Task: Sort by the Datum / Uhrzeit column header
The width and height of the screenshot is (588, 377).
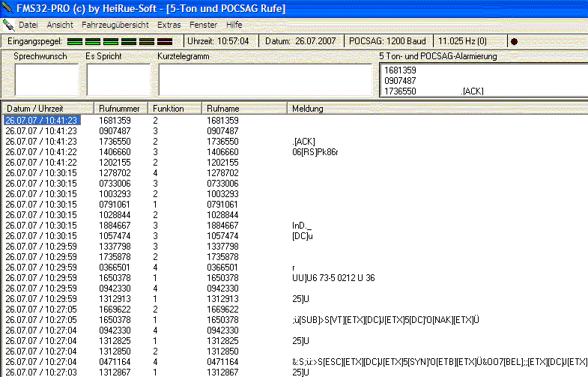Action: tap(48, 109)
